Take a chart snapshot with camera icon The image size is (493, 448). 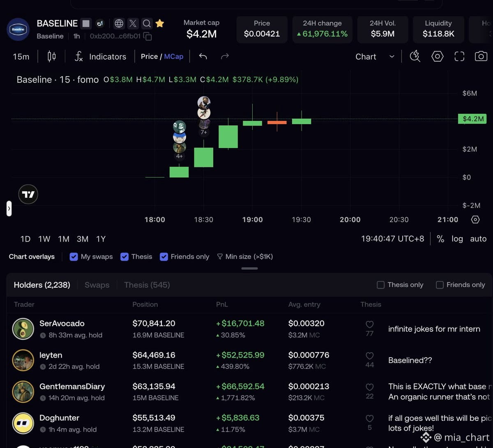coord(481,56)
